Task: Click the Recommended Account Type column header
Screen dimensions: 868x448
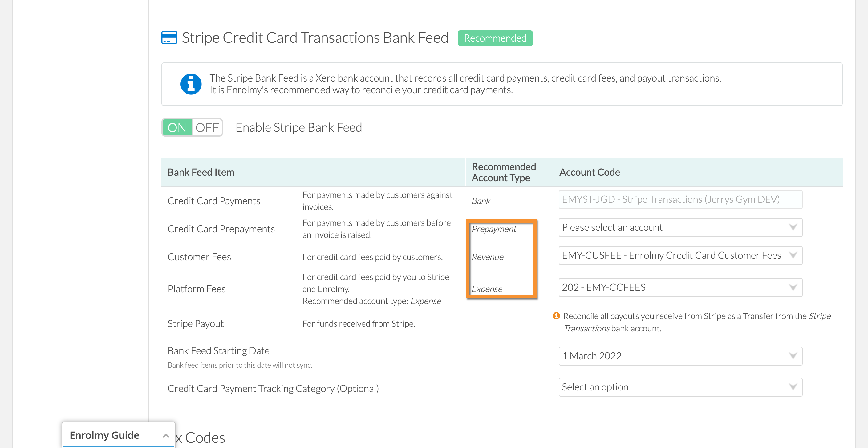Action: pyautogui.click(x=503, y=172)
